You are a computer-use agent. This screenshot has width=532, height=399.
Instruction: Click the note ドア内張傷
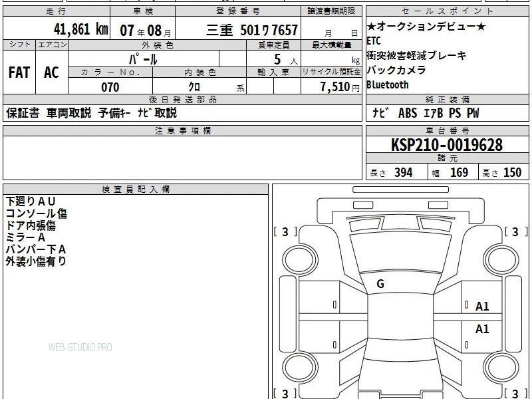(x=31, y=225)
